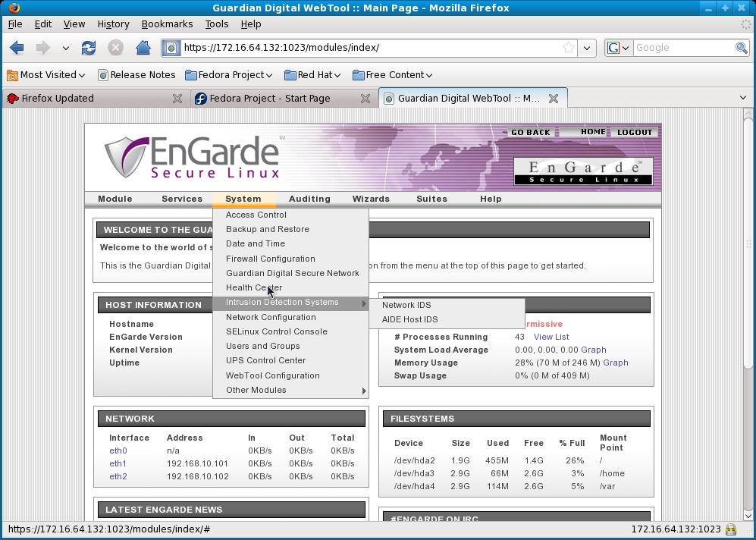
Task: Click the LOGOUT button
Action: pyautogui.click(x=635, y=132)
